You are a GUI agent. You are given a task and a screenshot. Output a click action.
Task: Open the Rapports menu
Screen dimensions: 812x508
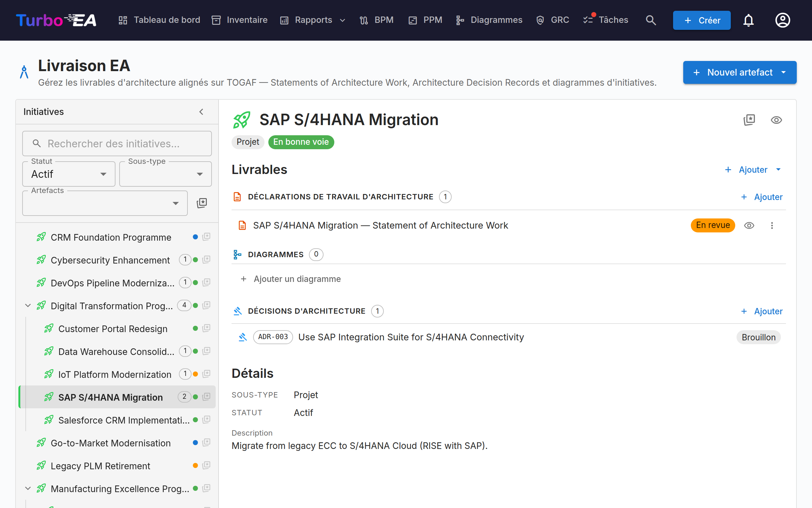point(313,20)
